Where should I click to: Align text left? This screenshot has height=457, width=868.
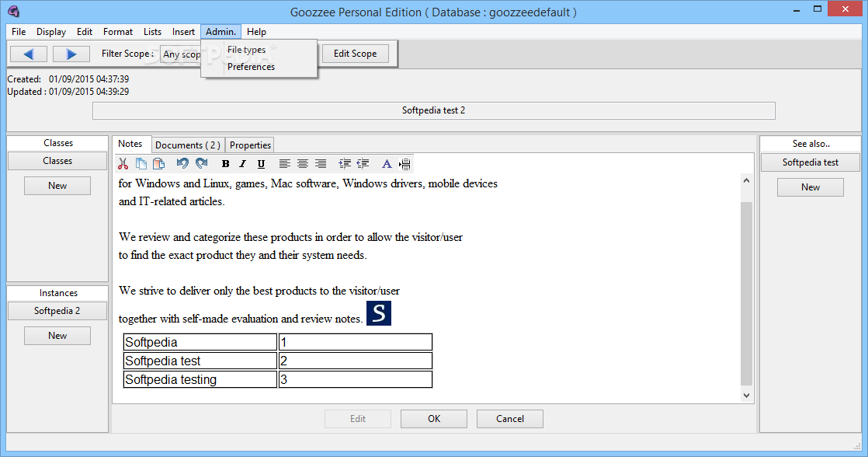(x=284, y=163)
